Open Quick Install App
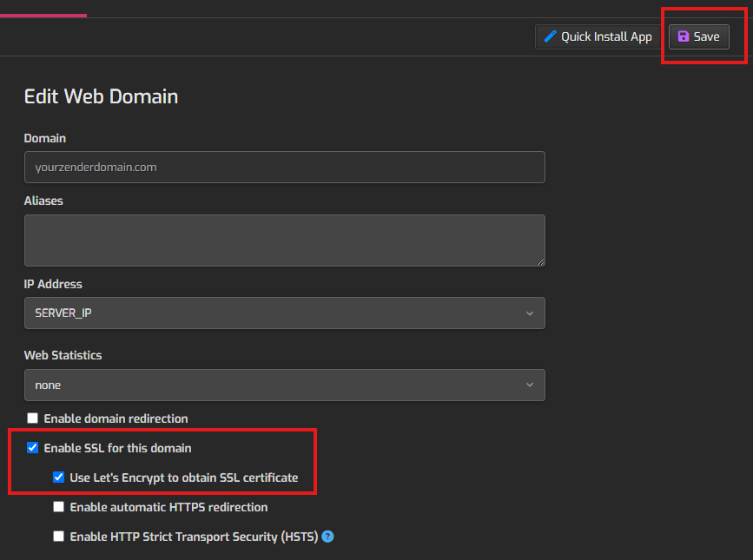 pos(598,36)
